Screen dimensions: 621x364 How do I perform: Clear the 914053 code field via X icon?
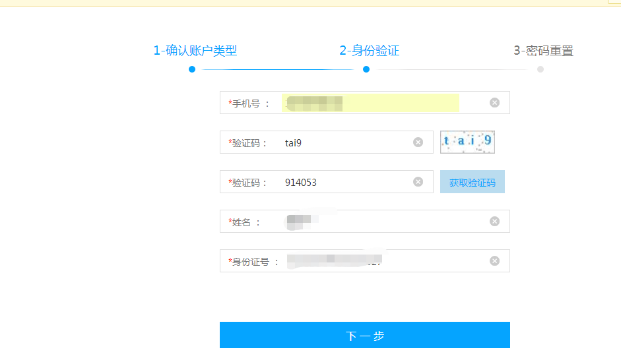[418, 182]
